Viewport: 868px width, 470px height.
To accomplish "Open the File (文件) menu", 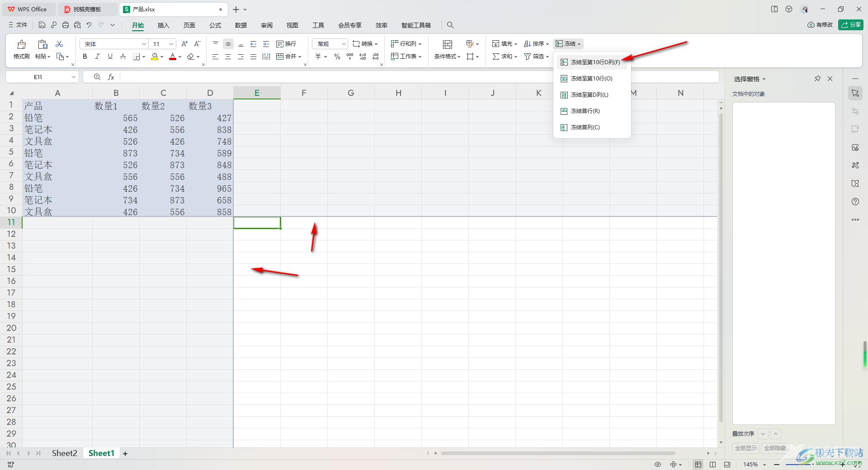I will click(x=18, y=25).
